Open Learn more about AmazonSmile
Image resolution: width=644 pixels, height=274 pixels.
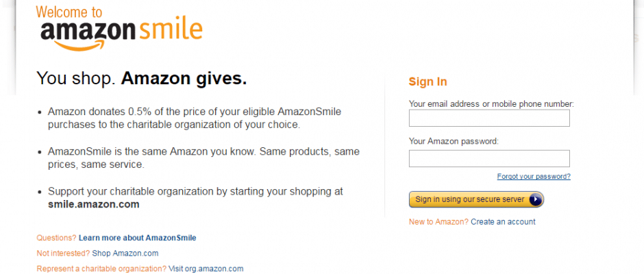(x=137, y=238)
